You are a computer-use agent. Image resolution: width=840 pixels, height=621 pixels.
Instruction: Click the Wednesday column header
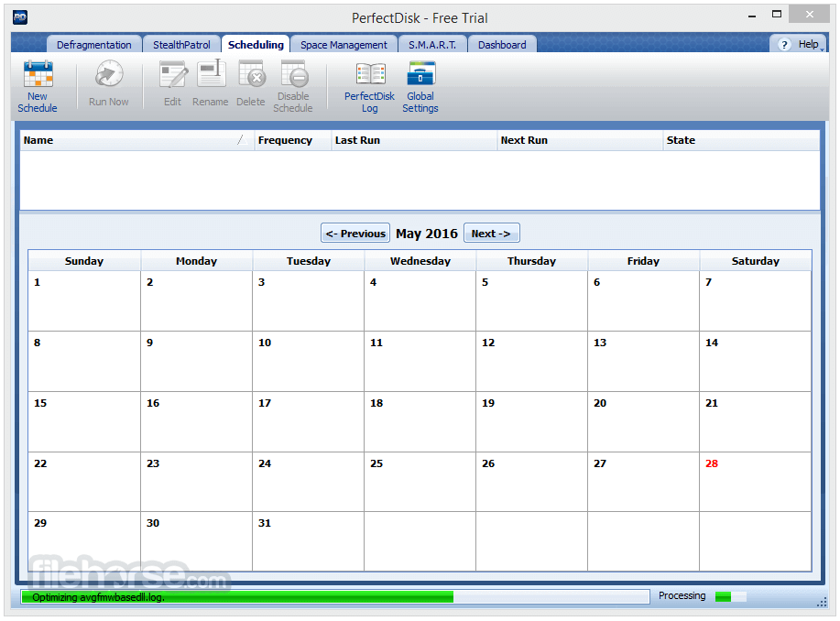pyautogui.click(x=420, y=261)
